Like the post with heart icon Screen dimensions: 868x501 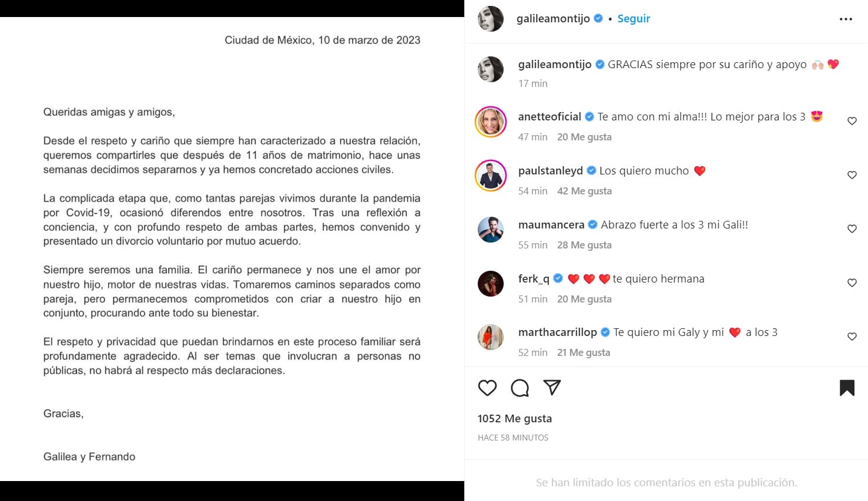pos(487,388)
